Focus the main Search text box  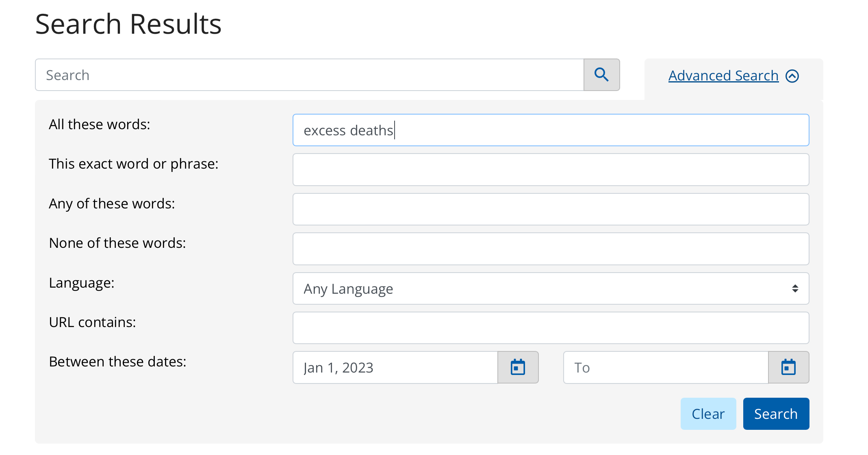[x=310, y=75]
